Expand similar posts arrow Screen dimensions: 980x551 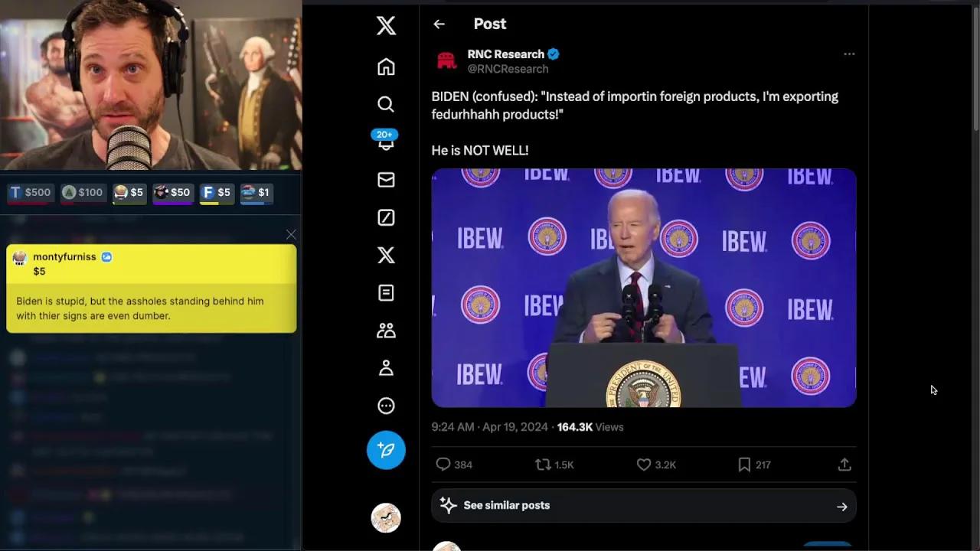841,507
